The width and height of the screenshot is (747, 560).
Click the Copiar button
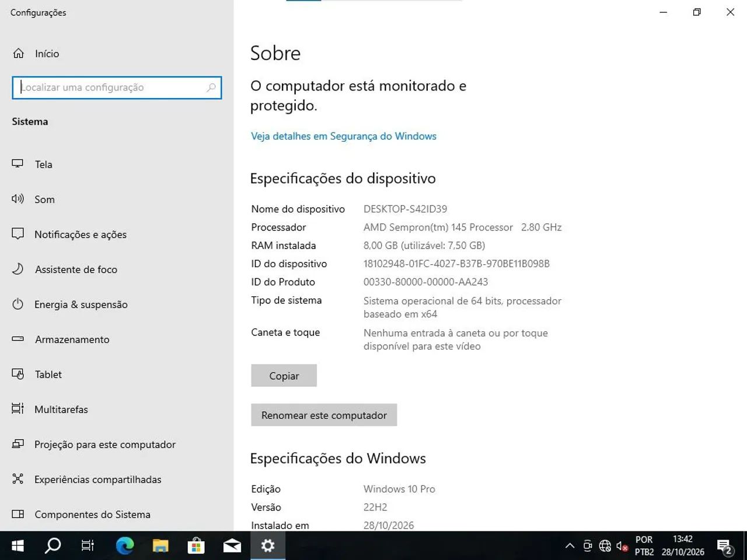pyautogui.click(x=284, y=376)
